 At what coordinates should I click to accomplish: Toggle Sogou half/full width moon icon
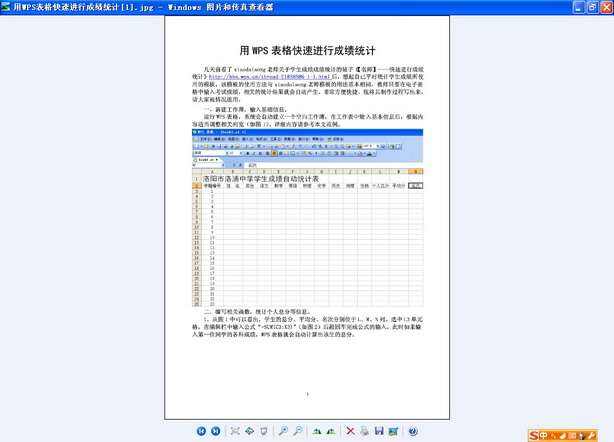pyautogui.click(x=563, y=436)
